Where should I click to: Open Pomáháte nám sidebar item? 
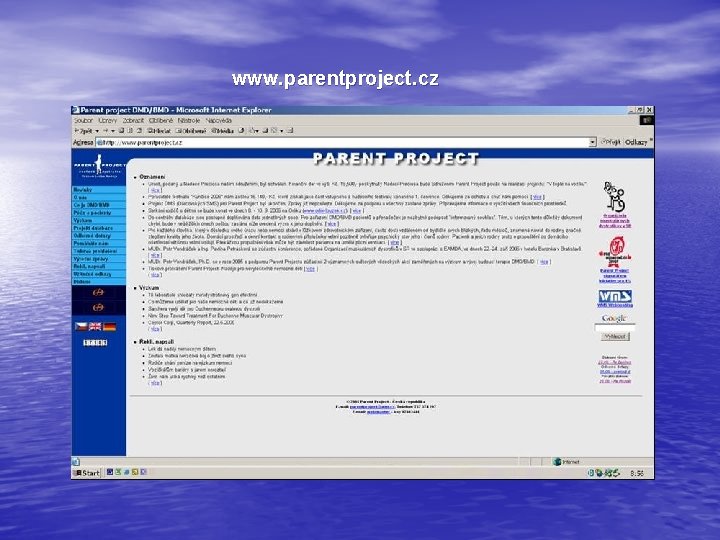point(99,243)
